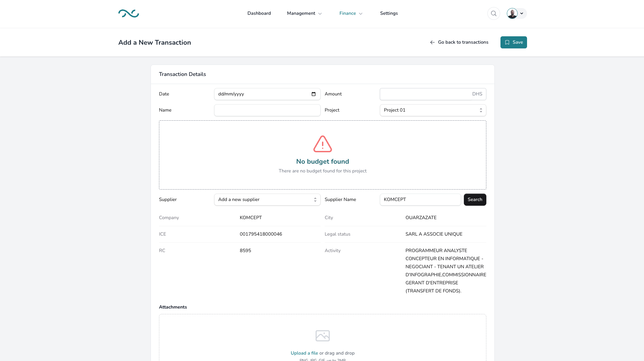Click the Upload a file link
644x361 pixels.
[x=304, y=353]
